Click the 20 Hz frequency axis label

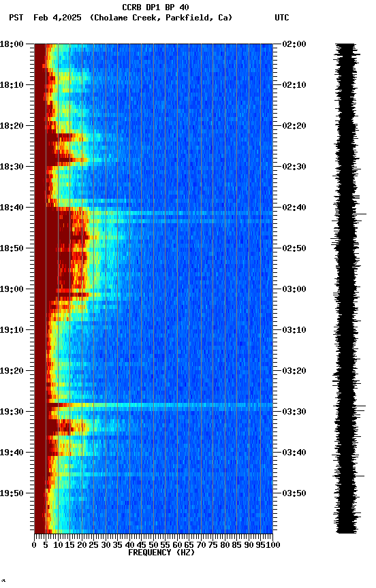tap(82, 545)
